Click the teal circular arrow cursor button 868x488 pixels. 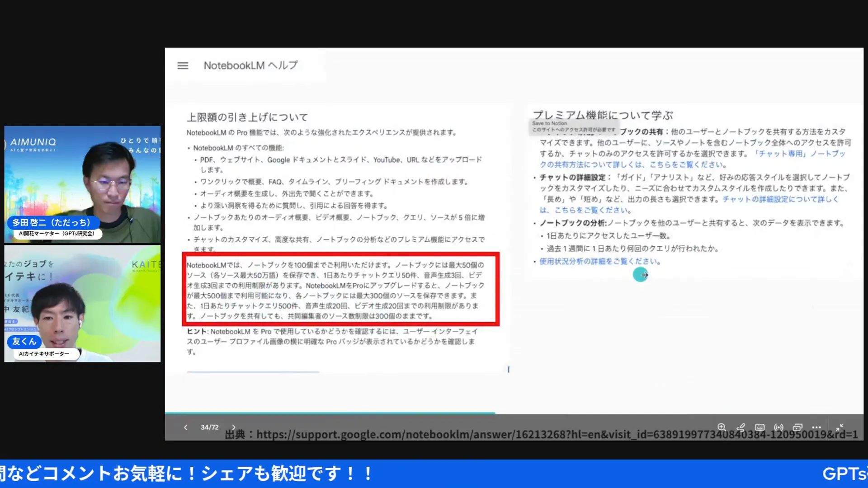click(640, 274)
